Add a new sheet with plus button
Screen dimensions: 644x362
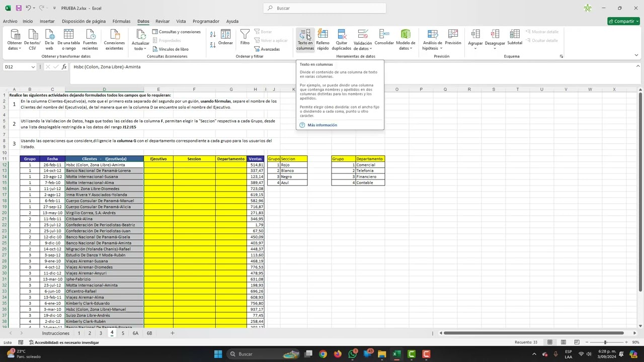(172, 333)
